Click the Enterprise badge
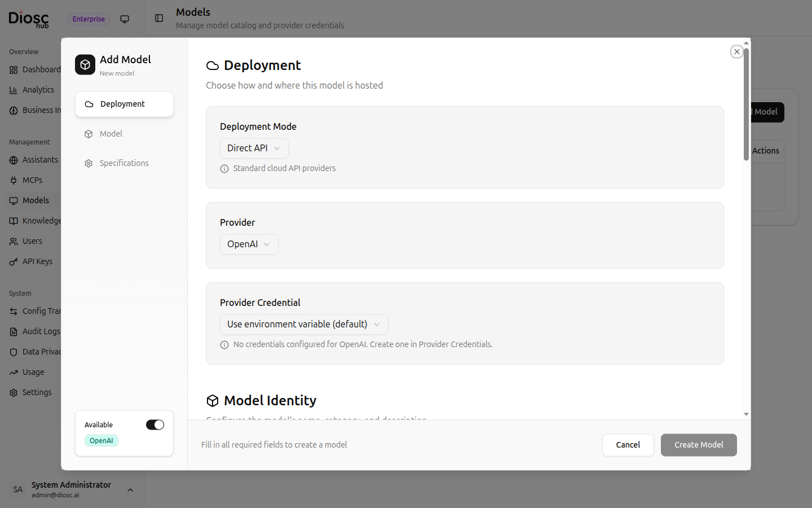812x508 pixels. point(89,19)
